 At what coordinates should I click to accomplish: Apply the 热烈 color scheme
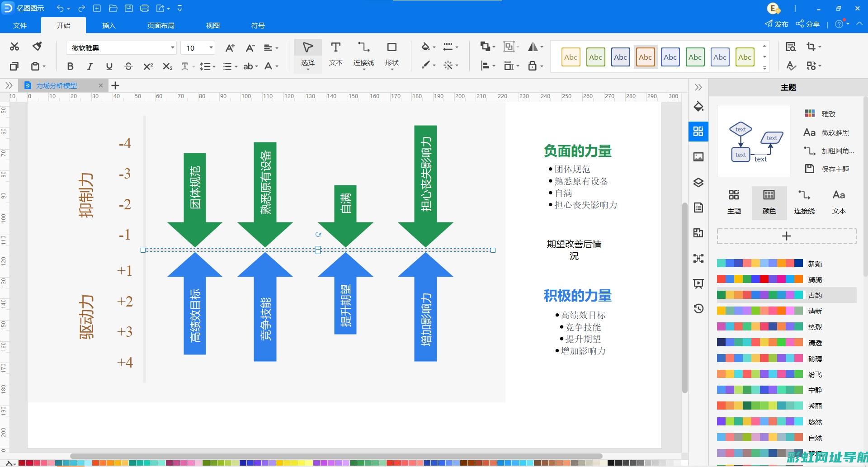point(787,327)
